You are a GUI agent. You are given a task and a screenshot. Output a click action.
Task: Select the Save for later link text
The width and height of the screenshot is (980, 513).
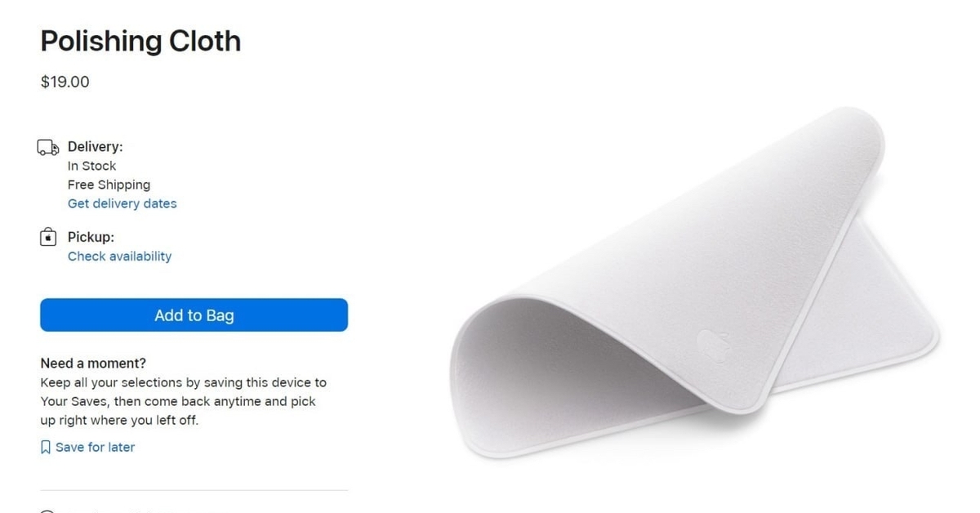pos(95,448)
